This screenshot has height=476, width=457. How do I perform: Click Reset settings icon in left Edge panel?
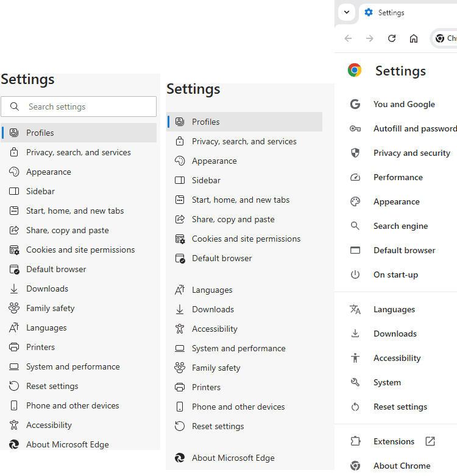(14, 386)
